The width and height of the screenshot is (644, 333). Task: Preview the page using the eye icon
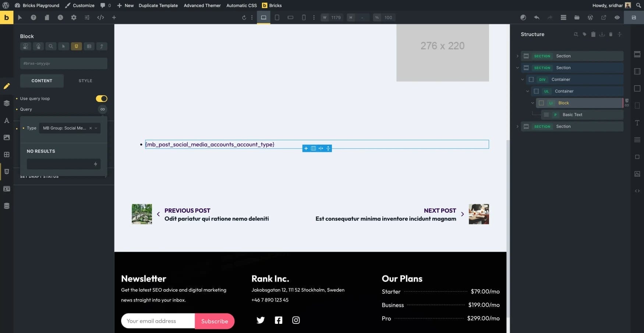tap(617, 18)
